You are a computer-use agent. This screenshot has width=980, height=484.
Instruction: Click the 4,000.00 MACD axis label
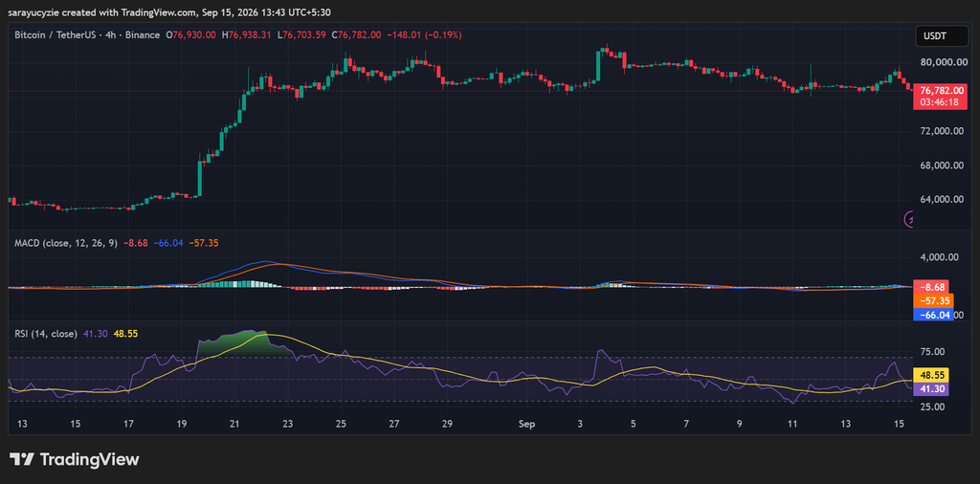(942, 256)
